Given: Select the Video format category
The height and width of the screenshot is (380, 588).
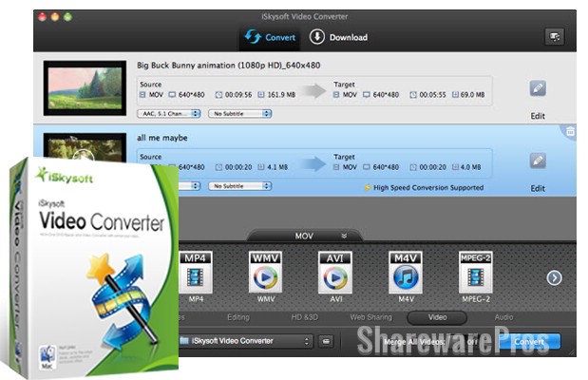Looking at the screenshot, I should 437,317.
